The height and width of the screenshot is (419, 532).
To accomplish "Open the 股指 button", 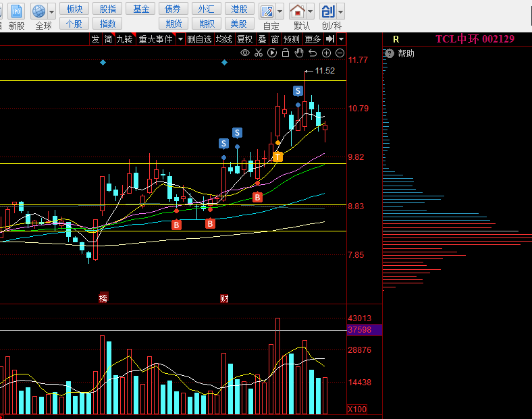I will (107, 9).
